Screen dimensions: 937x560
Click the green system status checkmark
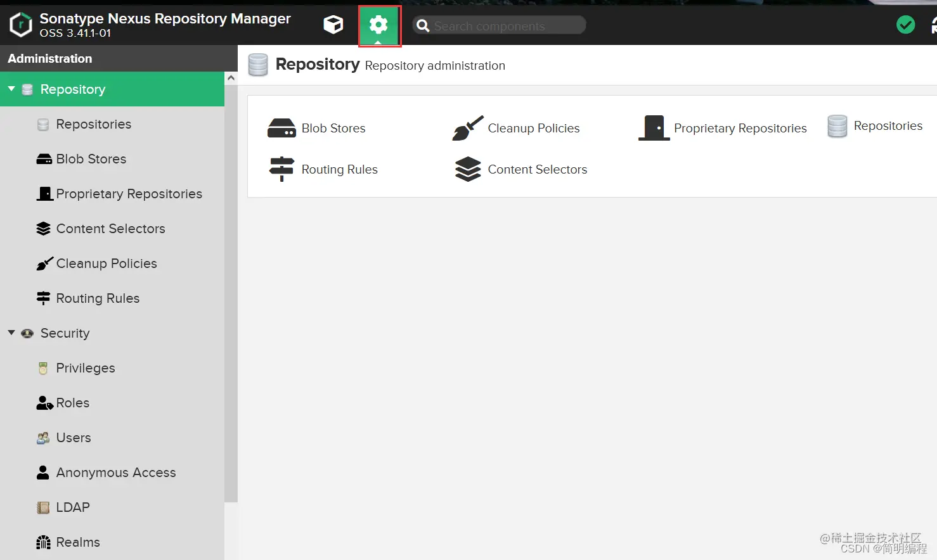(x=905, y=25)
